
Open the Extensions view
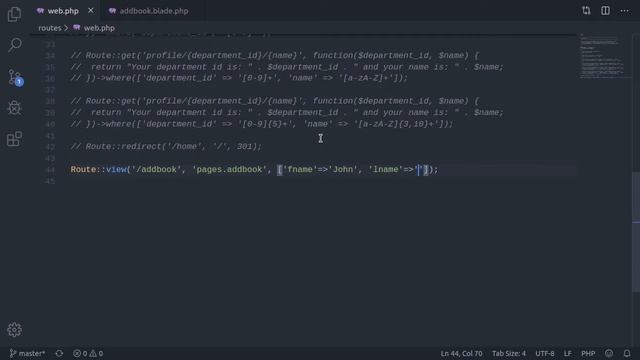[x=14, y=139]
